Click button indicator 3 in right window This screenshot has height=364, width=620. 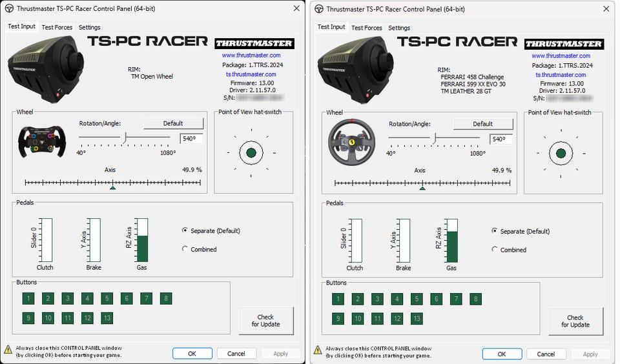[377, 299]
